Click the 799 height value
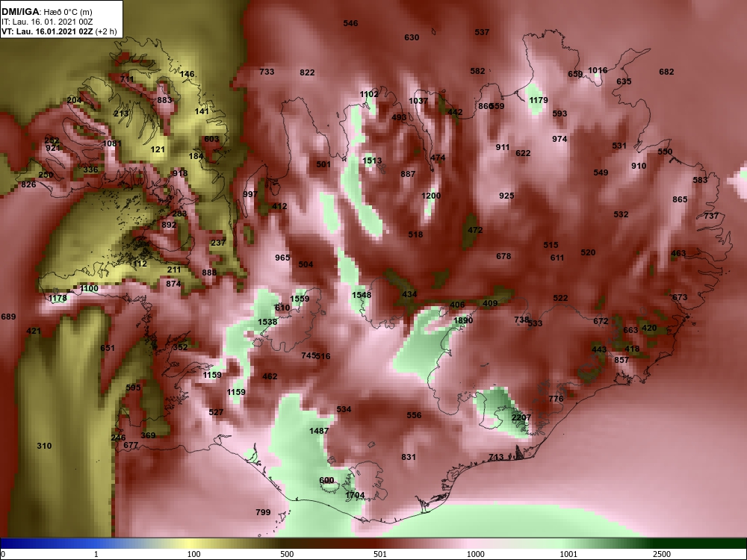This screenshot has width=747, height=560. (263, 512)
